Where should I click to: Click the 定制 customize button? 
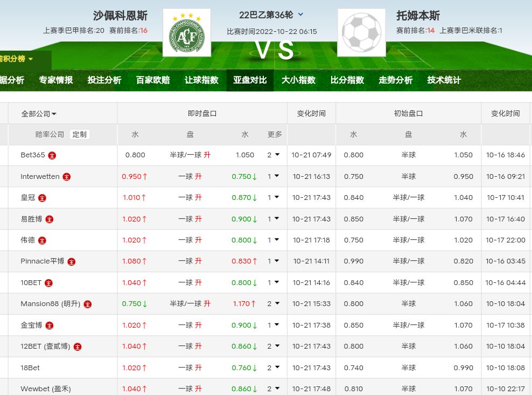pyautogui.click(x=79, y=134)
